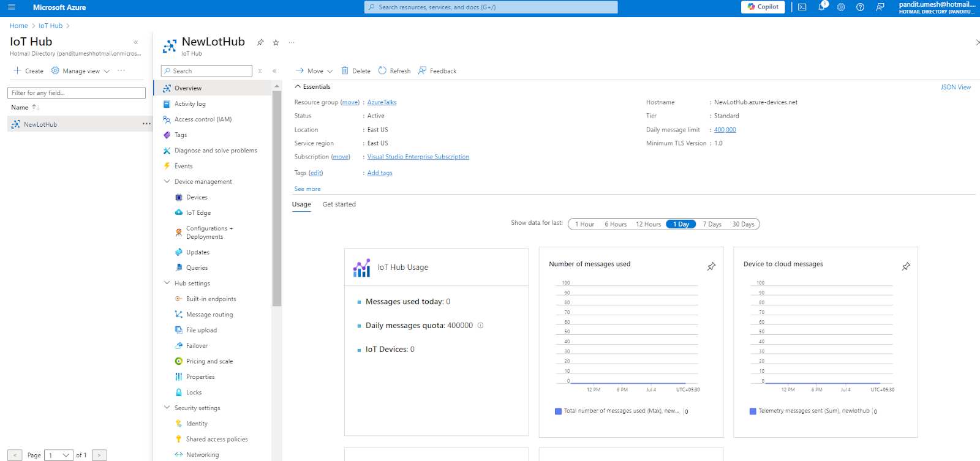Switch to the Usage tab

pyautogui.click(x=301, y=204)
